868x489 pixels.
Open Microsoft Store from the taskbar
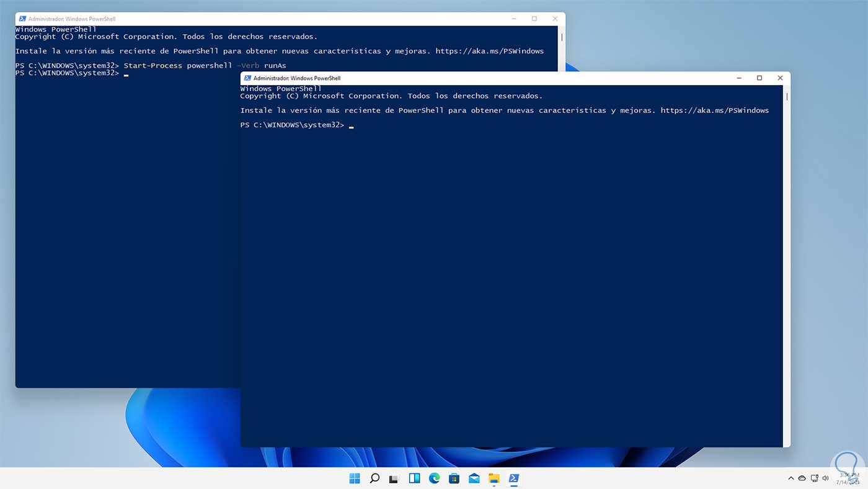(x=454, y=478)
